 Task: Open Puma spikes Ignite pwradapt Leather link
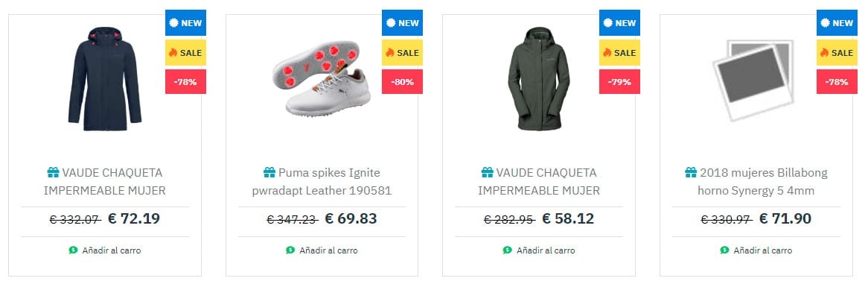322,181
